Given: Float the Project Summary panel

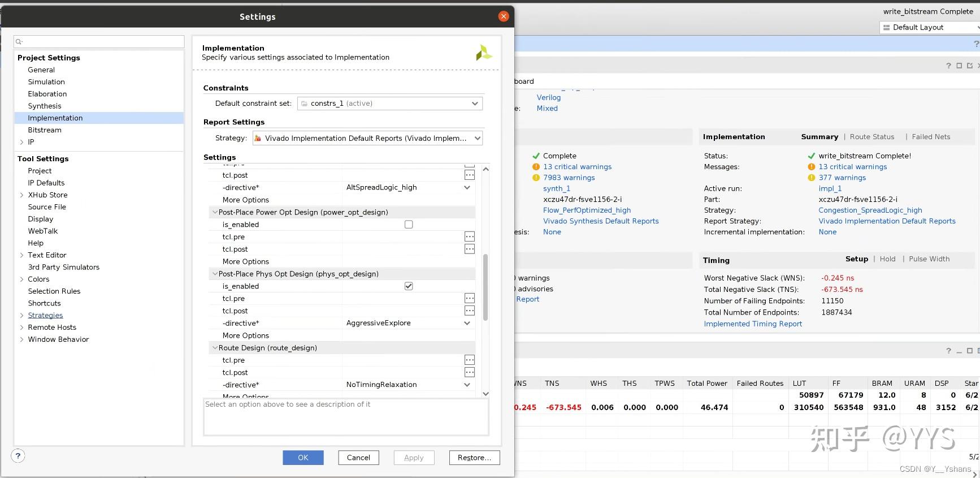Looking at the screenshot, I should click(970, 66).
